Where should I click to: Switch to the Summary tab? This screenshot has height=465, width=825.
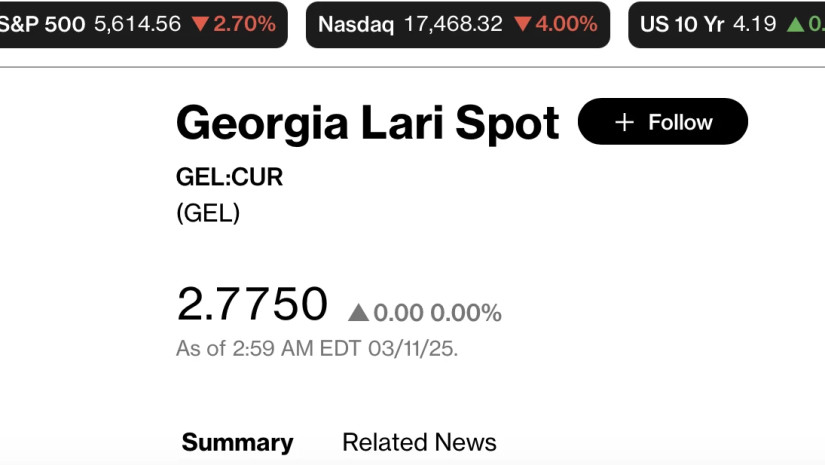pyautogui.click(x=237, y=442)
